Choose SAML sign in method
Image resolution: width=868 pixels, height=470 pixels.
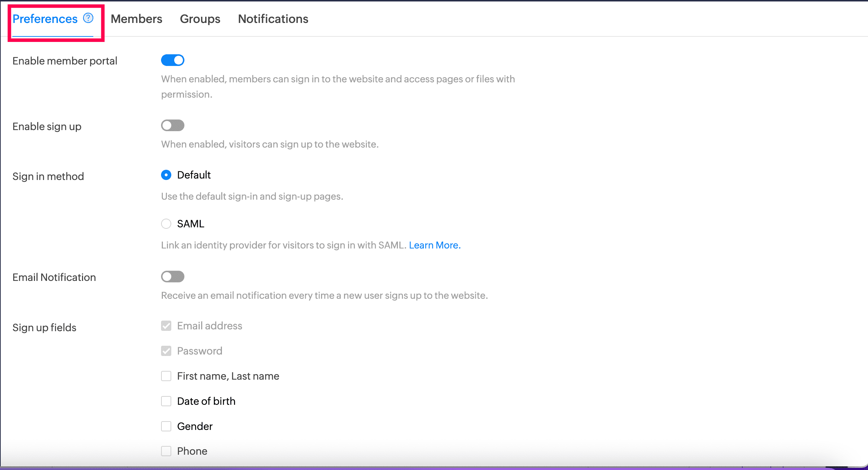166,224
